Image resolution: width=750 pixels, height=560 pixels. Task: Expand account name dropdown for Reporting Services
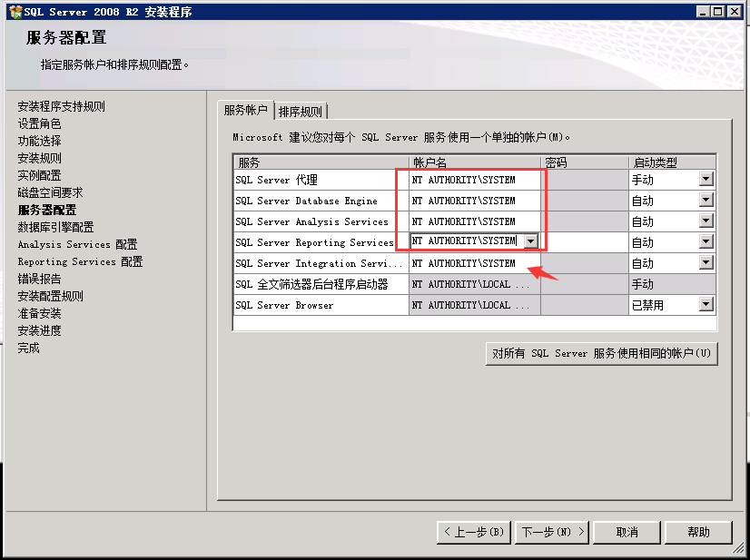[530, 241]
